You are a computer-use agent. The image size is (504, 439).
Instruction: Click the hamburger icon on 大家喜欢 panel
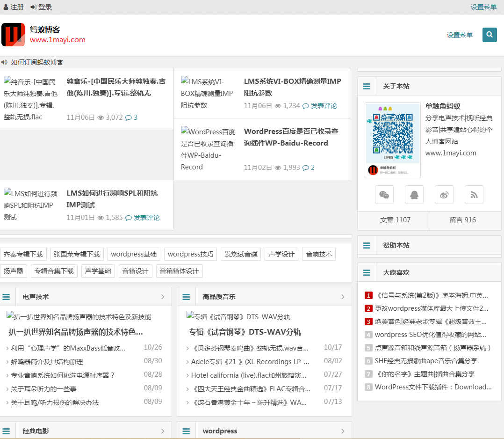[367, 272]
